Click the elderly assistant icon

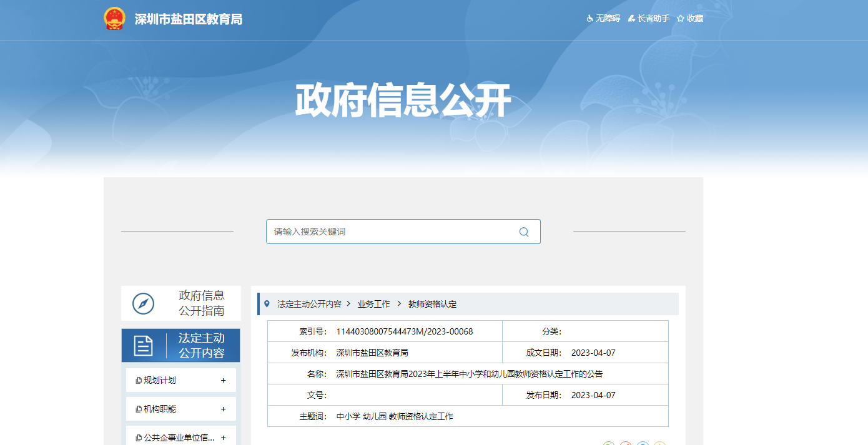[x=631, y=19]
